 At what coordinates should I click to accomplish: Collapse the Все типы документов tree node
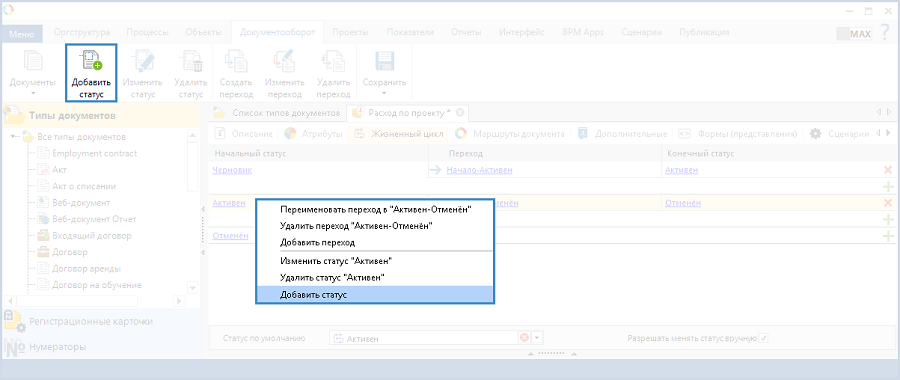14,137
